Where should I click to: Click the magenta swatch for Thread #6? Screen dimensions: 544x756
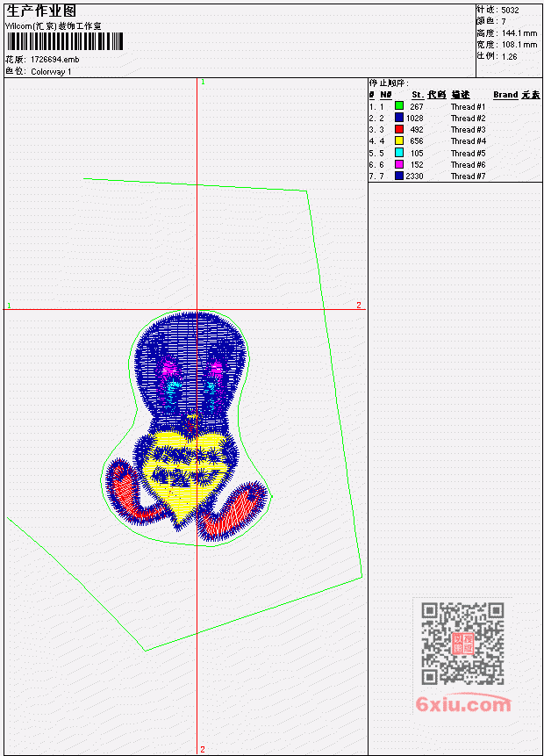(399, 164)
